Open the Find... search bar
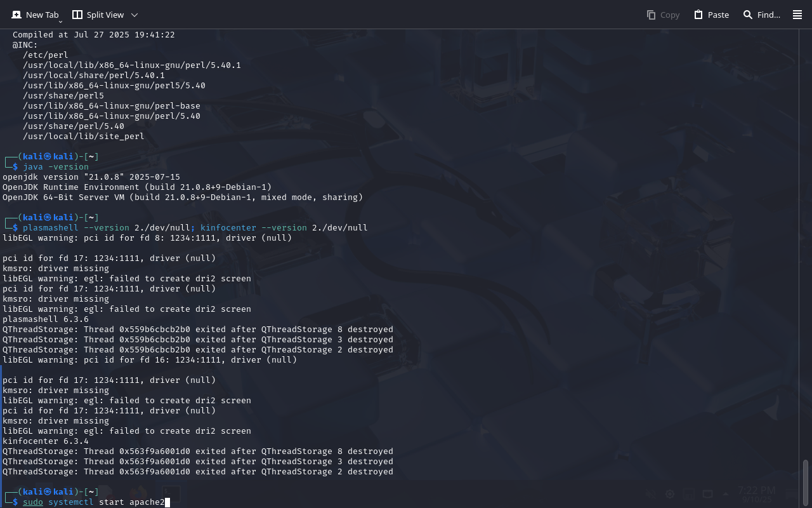The width and height of the screenshot is (812, 508). [x=761, y=15]
